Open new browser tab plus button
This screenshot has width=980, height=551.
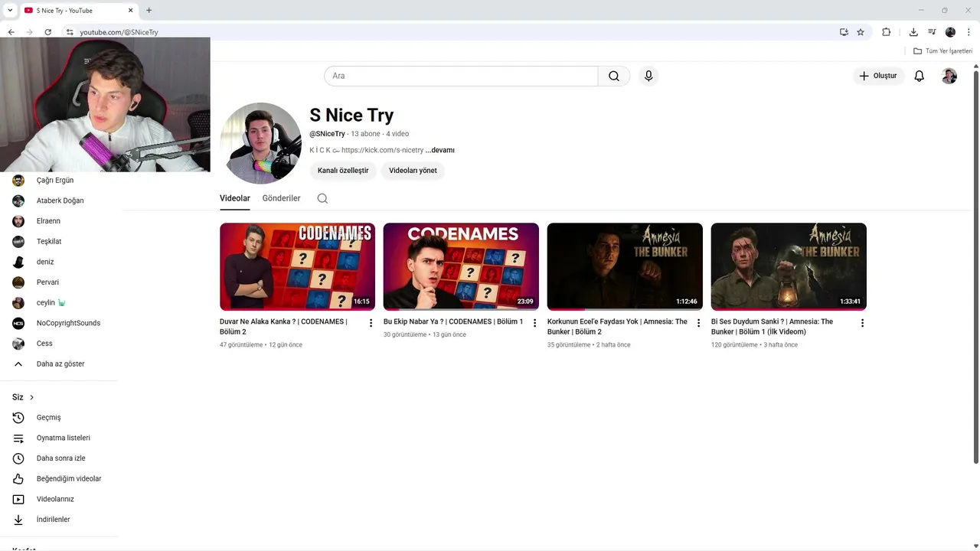tap(149, 10)
